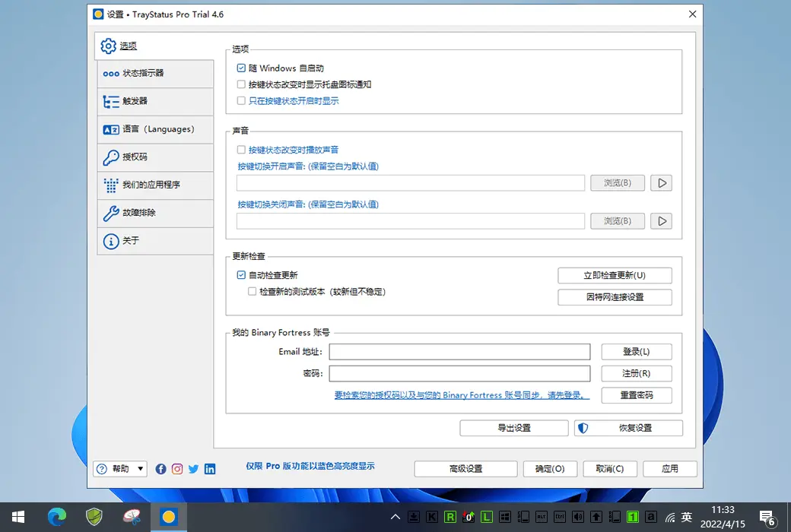Open the Windows Start menu

[18, 517]
